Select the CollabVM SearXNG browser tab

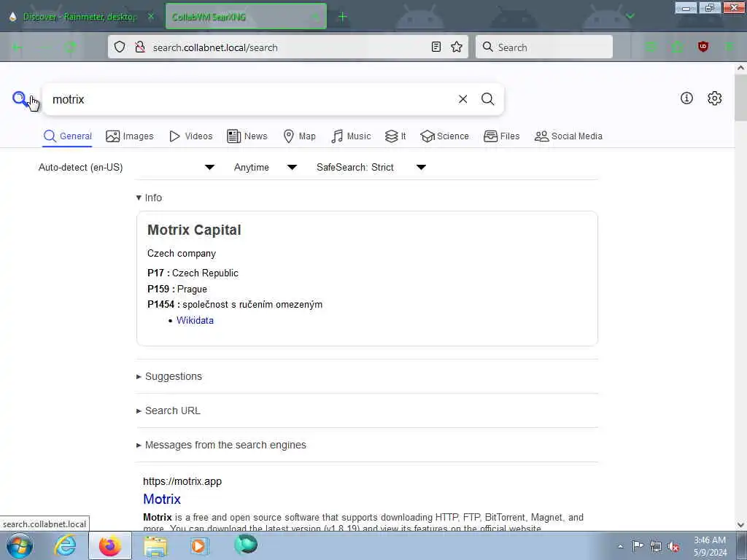246,17
